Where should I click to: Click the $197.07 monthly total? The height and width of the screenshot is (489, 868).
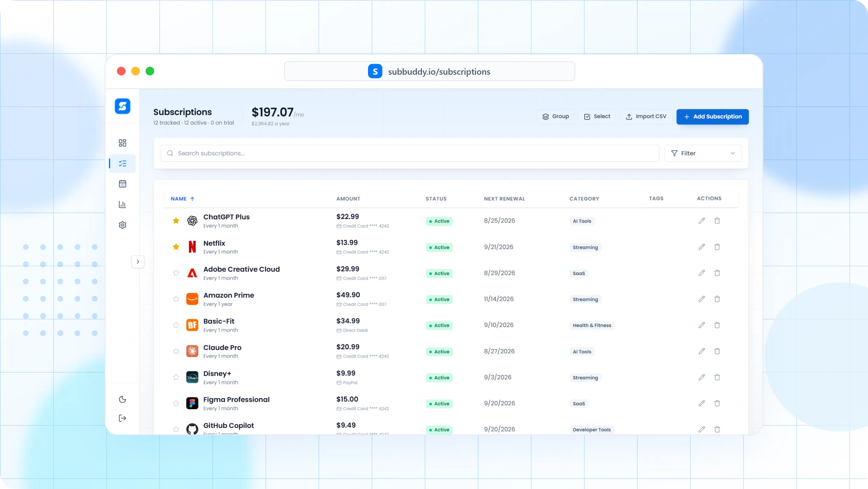[273, 112]
